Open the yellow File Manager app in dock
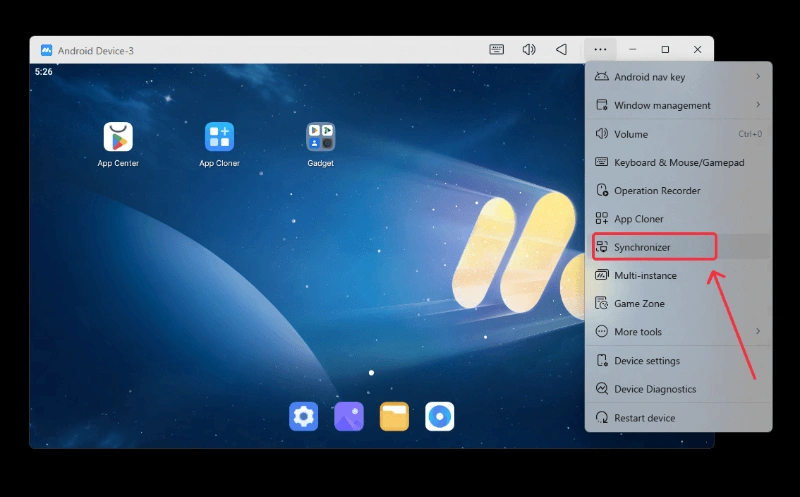This screenshot has height=497, width=800. pyautogui.click(x=394, y=416)
